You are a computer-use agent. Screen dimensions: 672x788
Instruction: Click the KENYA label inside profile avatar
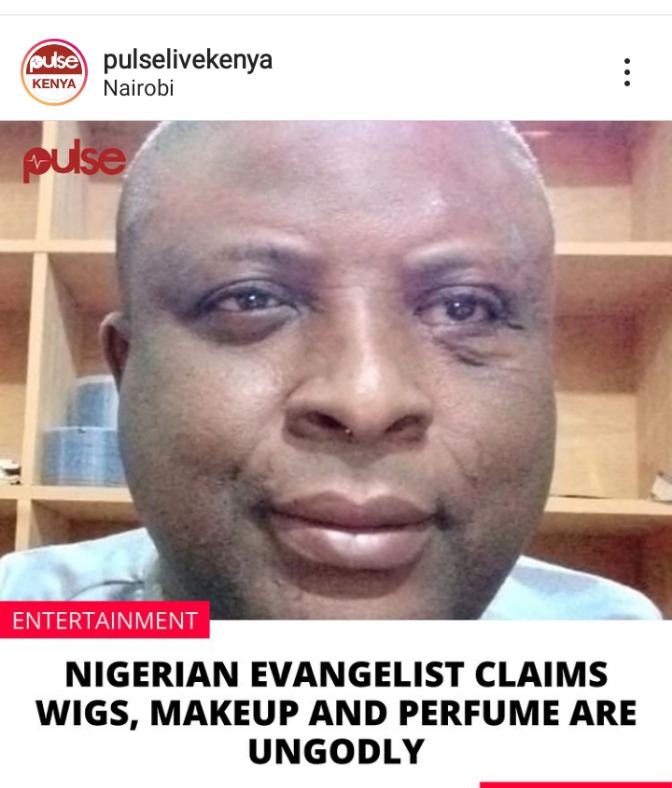(54, 83)
